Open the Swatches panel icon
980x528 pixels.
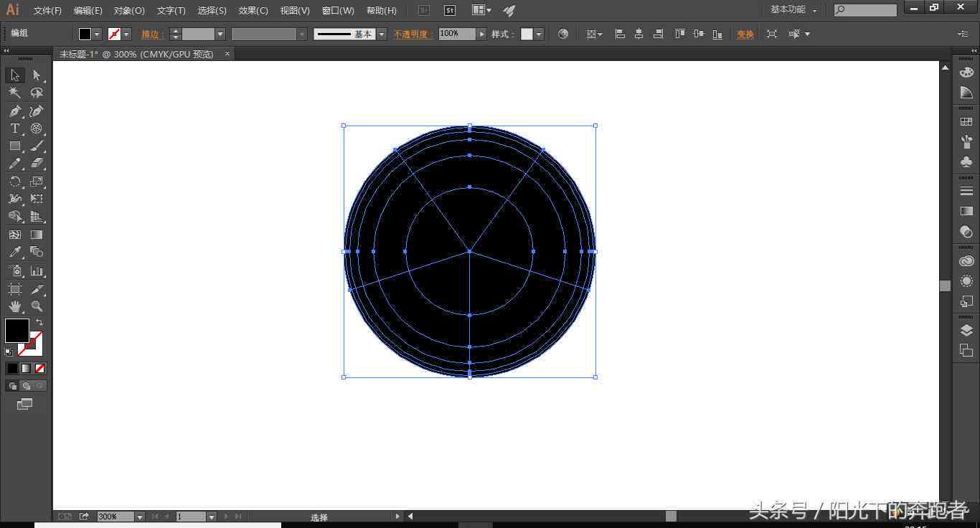point(966,122)
